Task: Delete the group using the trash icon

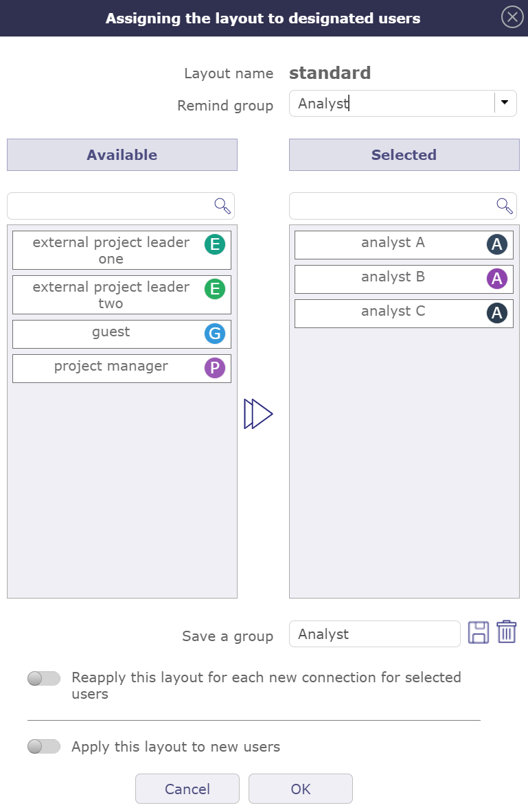Action: click(505, 631)
